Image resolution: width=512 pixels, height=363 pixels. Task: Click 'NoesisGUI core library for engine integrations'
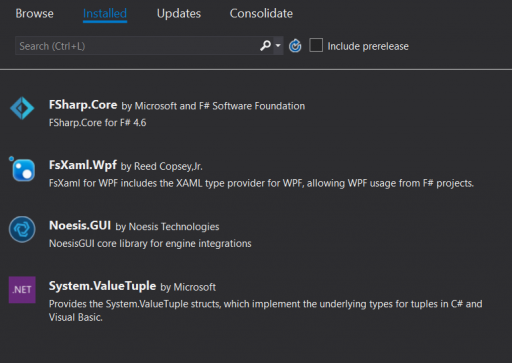(150, 244)
